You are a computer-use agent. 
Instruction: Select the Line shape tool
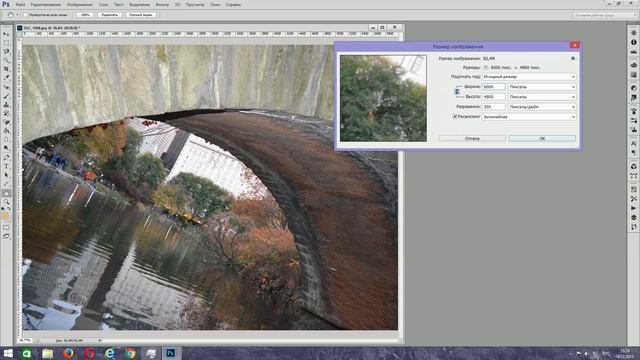click(x=6, y=184)
